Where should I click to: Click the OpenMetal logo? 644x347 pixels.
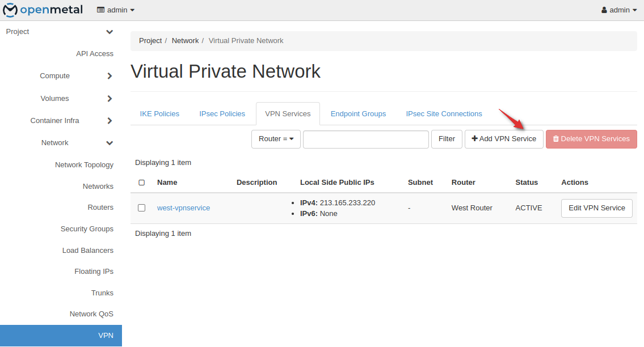[x=43, y=10]
